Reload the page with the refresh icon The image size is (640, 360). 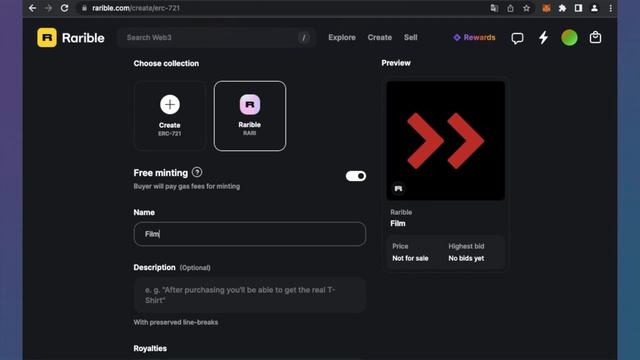(x=64, y=8)
